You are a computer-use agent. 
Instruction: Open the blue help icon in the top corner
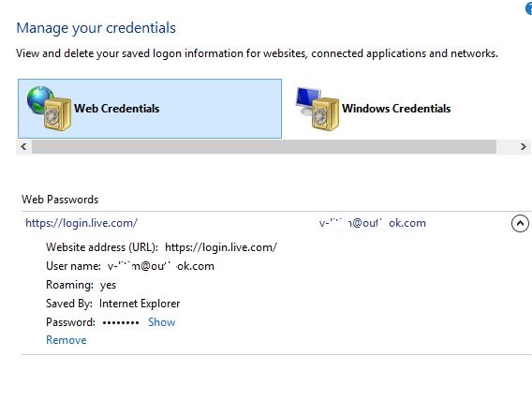click(x=528, y=8)
